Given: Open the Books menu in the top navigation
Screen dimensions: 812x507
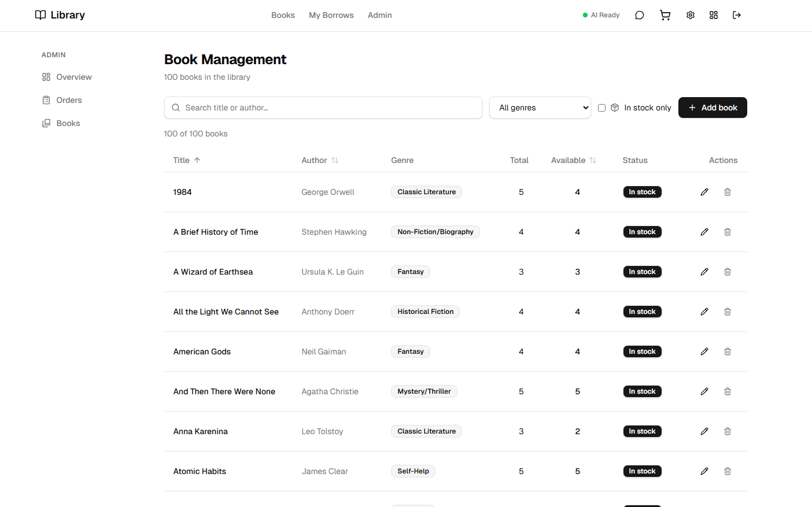Looking at the screenshot, I should point(283,15).
